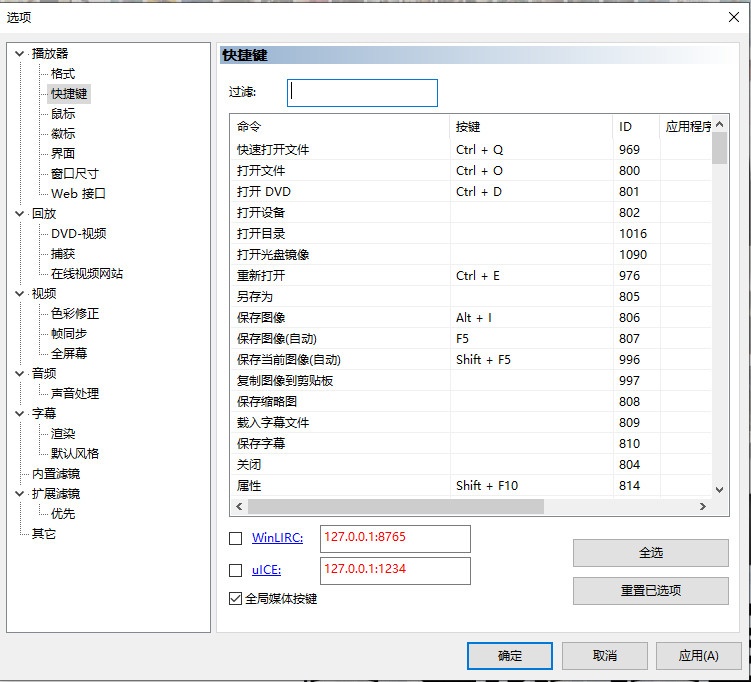The width and height of the screenshot is (751, 682).
Task: Open the 默认风格 settings page
Action: click(x=75, y=454)
